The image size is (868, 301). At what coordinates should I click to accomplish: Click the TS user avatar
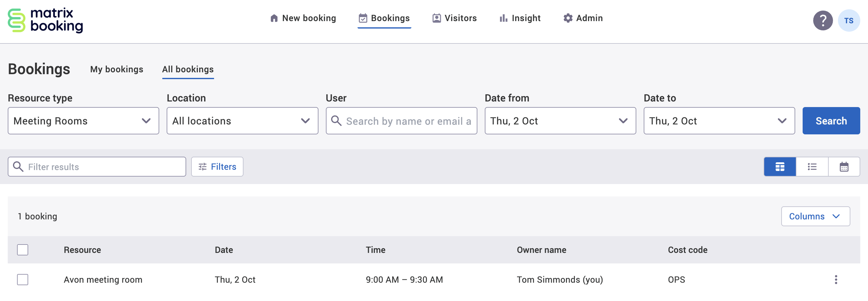tap(849, 20)
